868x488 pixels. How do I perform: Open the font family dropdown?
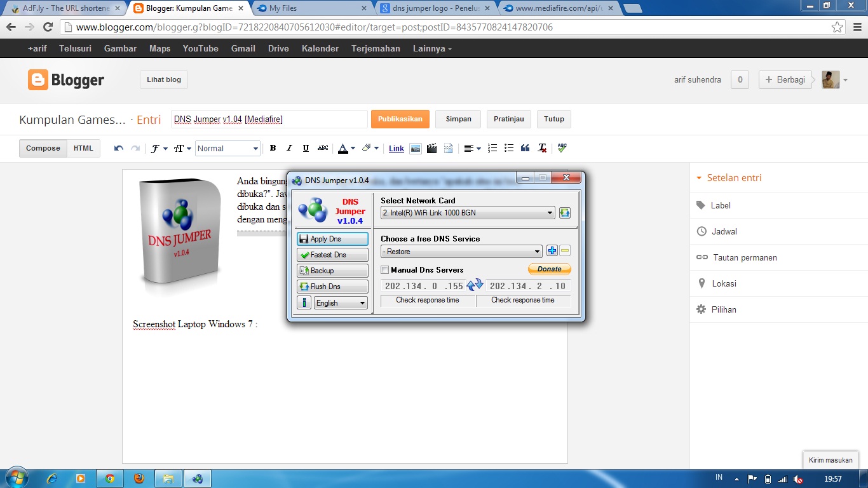159,148
